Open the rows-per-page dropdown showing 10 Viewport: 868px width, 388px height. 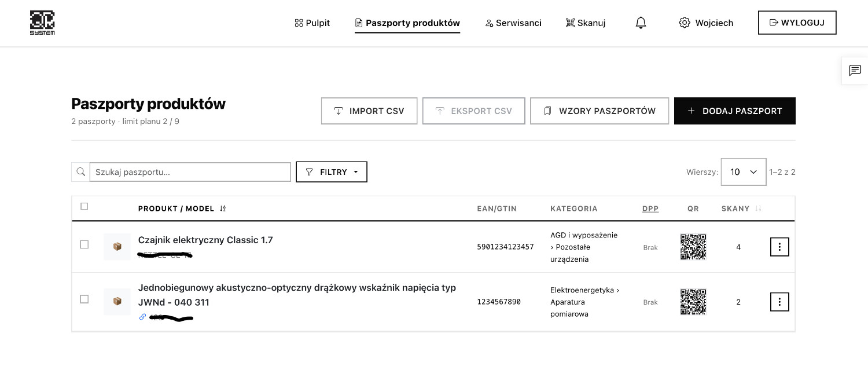click(744, 172)
